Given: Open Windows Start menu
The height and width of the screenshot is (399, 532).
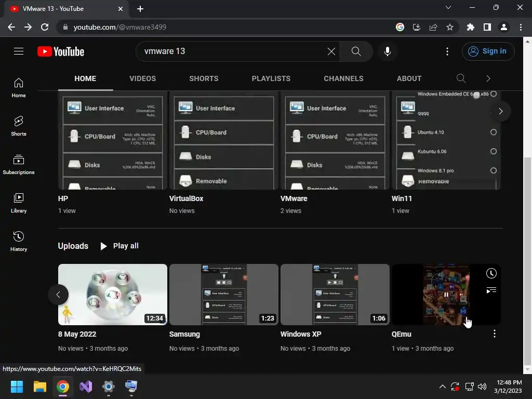Looking at the screenshot, I should (x=17, y=387).
